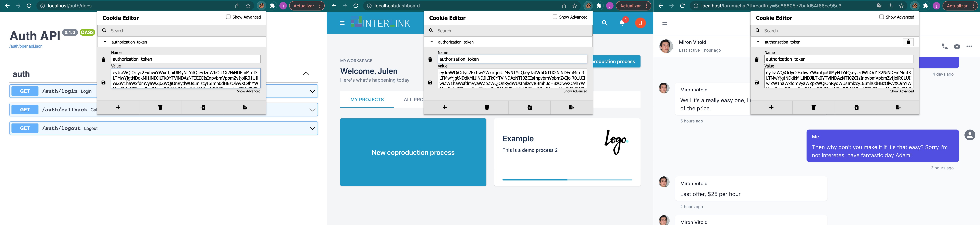This screenshot has height=225, width=980.
Task: Open the hamburger menu in the forum chat window
Action: tap(665, 24)
